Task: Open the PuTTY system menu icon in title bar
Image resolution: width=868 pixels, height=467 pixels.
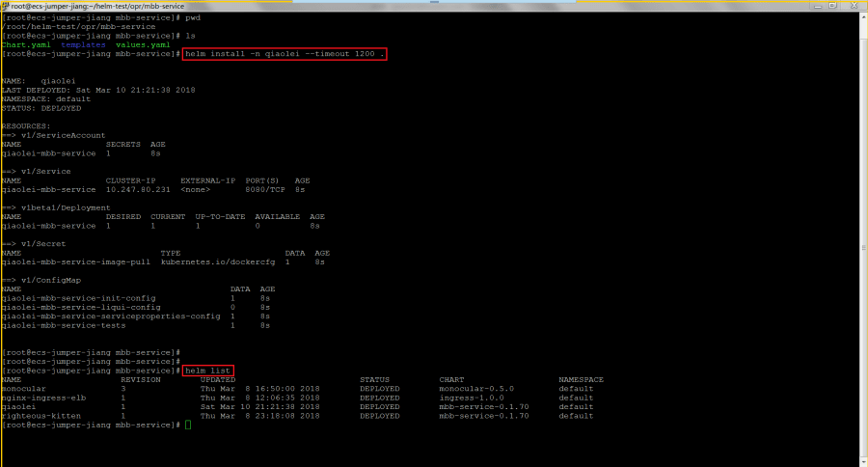Action: pos(6,6)
